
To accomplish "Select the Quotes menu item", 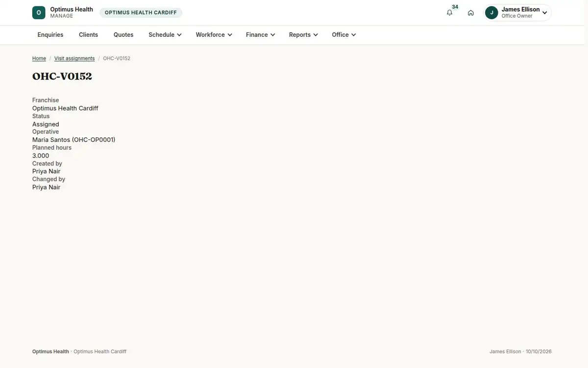I will pos(123,35).
